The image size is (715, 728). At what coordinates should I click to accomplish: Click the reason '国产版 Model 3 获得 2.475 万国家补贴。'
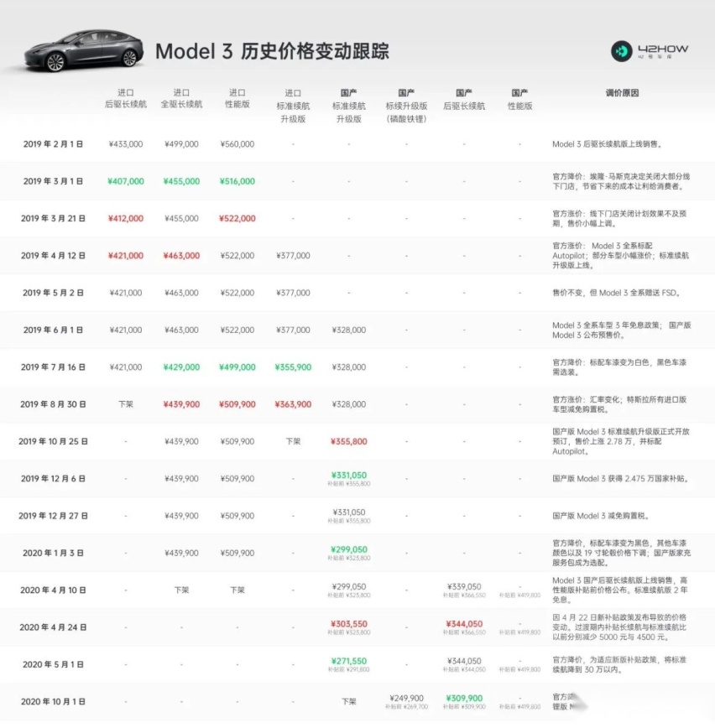[x=620, y=478]
